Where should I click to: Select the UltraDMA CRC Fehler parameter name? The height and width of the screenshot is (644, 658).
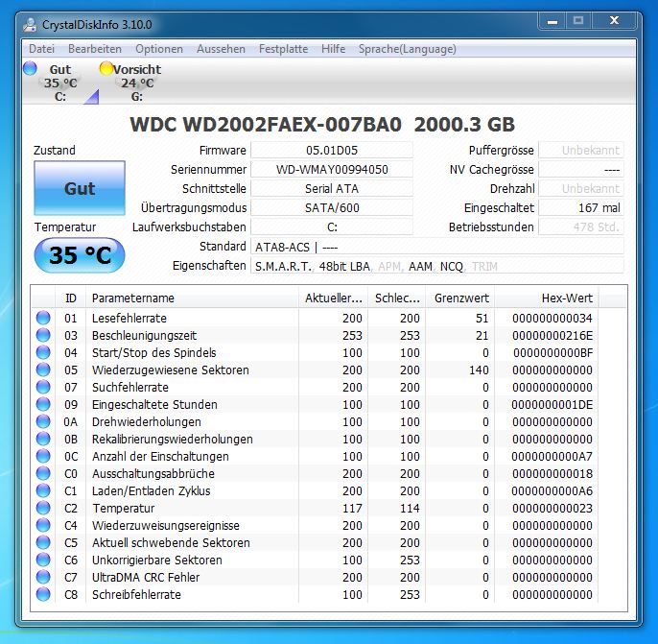click(x=146, y=577)
